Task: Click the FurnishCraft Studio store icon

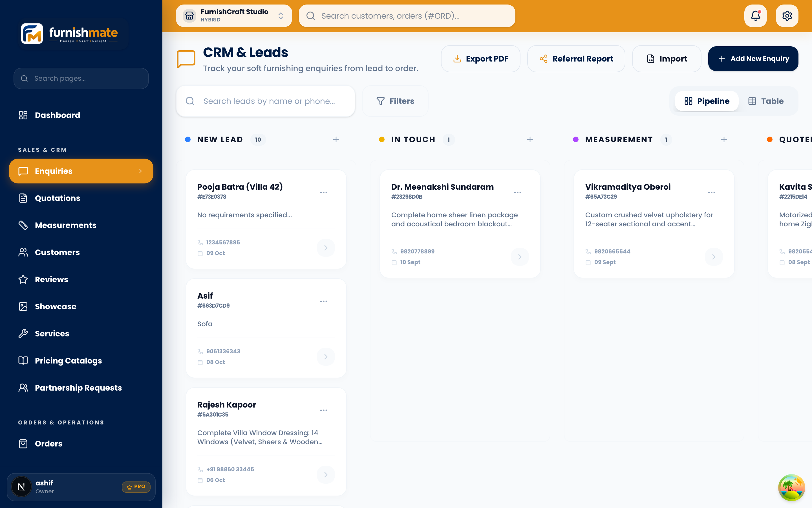Action: point(189,16)
